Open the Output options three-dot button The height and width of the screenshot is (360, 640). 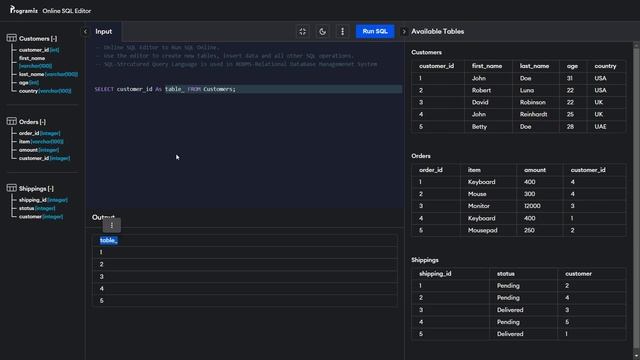point(112,225)
